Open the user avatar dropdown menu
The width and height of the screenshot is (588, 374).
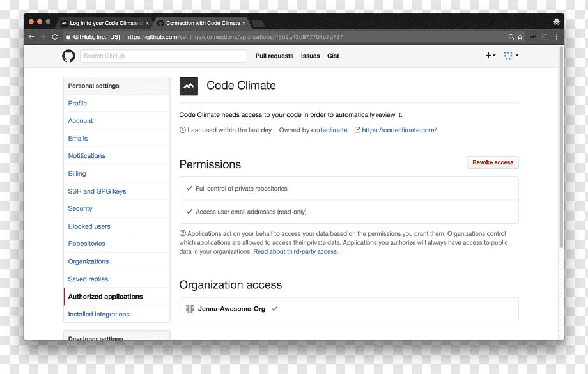(x=511, y=56)
